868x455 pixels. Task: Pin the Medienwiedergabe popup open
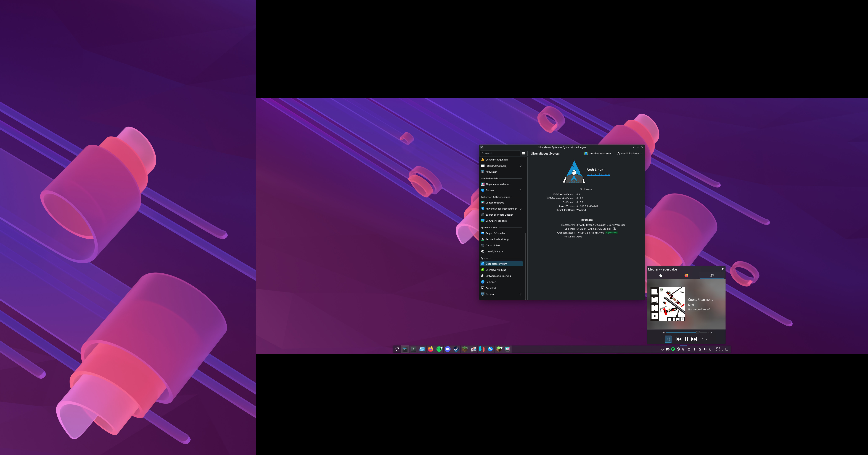click(x=722, y=269)
